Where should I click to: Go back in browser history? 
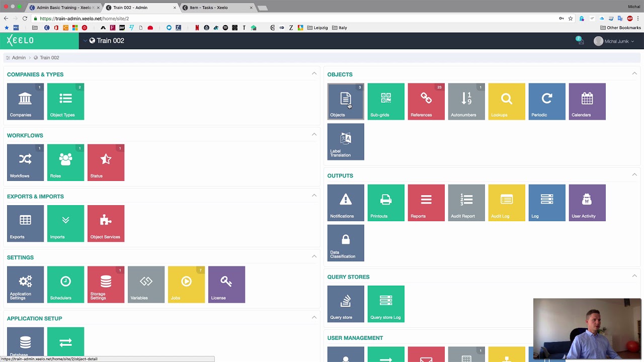6,19
